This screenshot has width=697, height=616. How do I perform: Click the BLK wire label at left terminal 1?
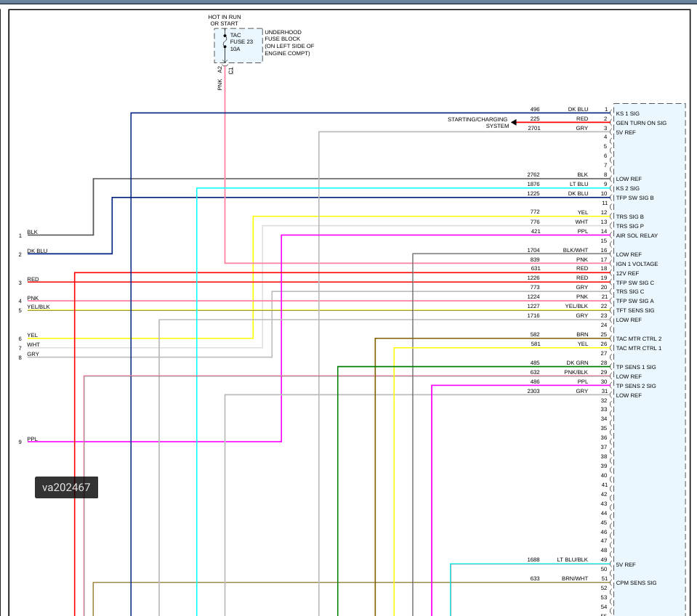tap(33, 232)
